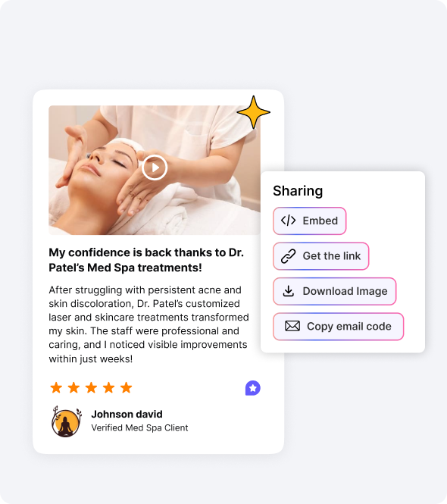Click the testimonial headline about Dr. Patel
This screenshot has width=447, height=504.
[146, 260]
